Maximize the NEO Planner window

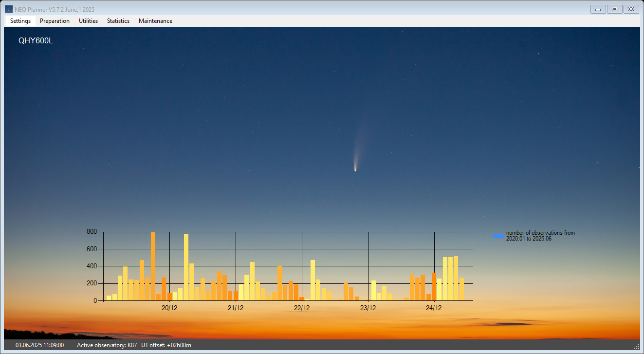pyautogui.click(x=614, y=9)
